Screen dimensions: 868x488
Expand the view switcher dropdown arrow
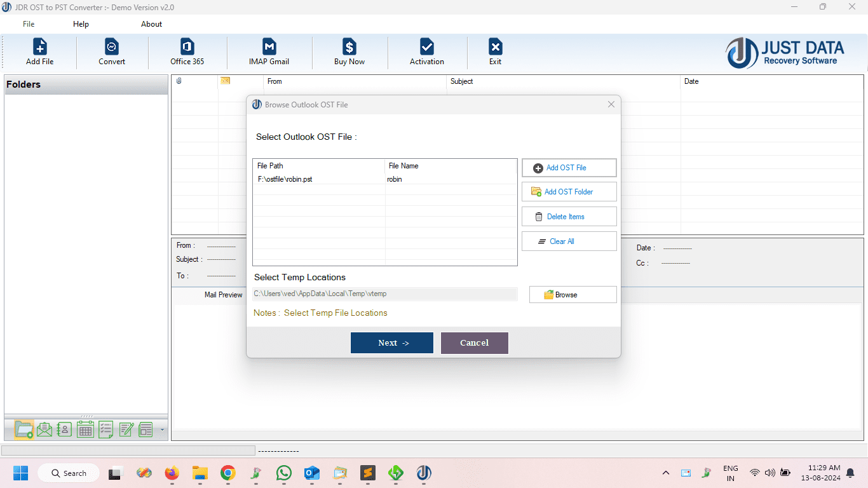pyautogui.click(x=161, y=431)
